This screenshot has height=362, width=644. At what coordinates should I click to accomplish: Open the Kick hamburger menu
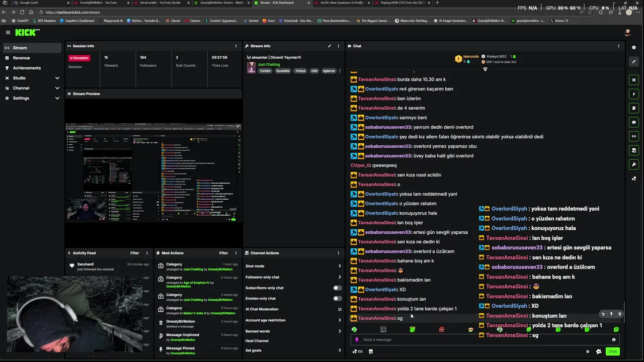(x=8, y=32)
